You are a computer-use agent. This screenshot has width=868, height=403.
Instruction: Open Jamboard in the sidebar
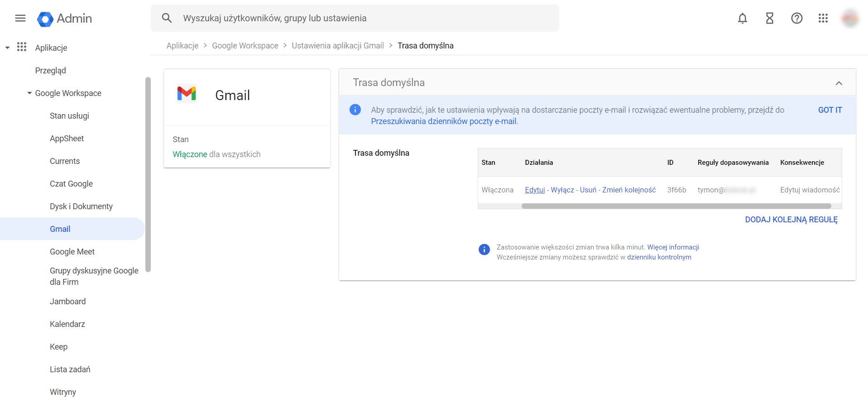pos(67,302)
